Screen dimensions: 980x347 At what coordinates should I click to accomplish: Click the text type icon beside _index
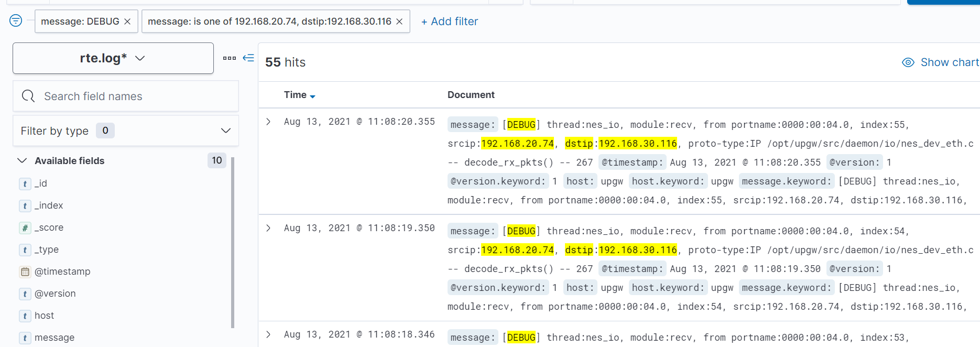point(25,205)
